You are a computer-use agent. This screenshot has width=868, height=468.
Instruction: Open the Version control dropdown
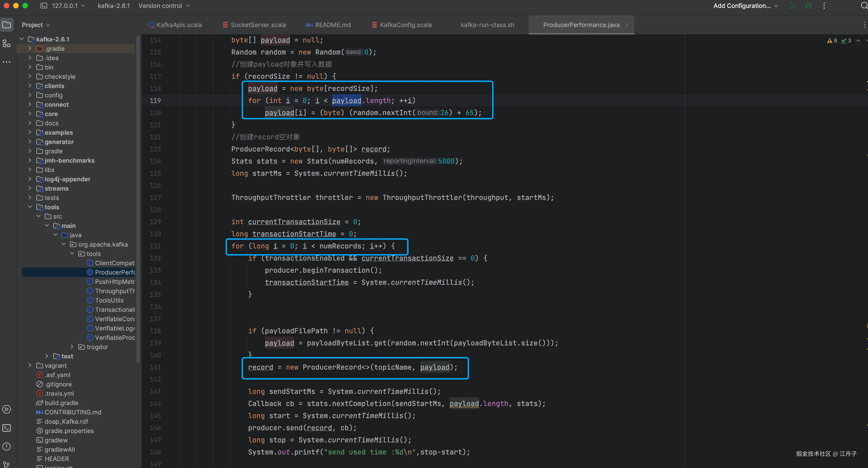pyautogui.click(x=164, y=6)
